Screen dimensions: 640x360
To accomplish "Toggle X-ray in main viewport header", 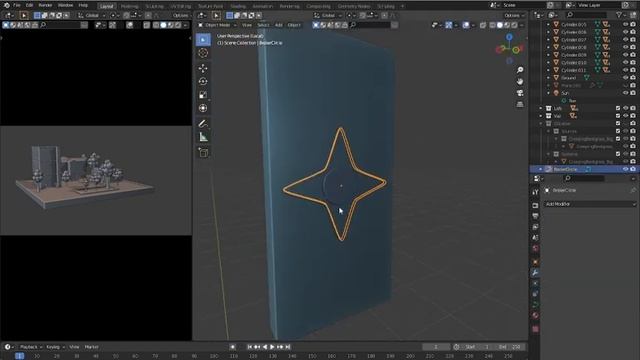I will 483,25.
